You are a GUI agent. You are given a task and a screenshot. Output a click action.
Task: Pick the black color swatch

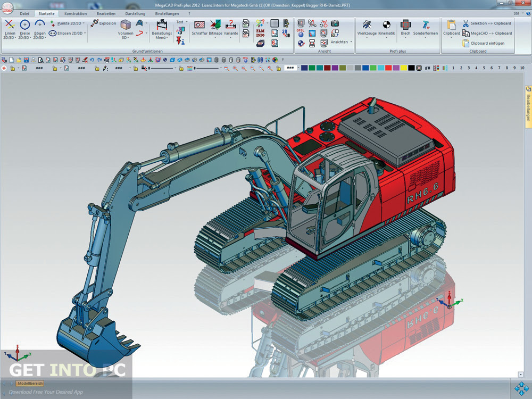click(x=412, y=68)
